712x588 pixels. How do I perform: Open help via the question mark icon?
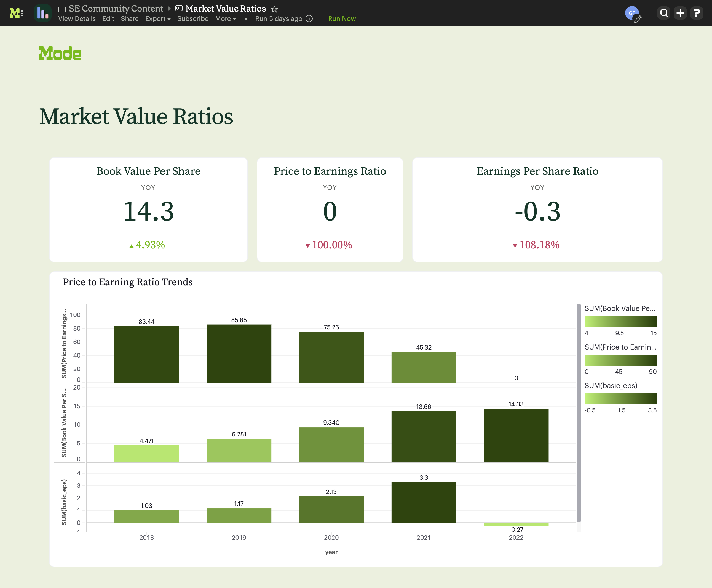tap(697, 12)
